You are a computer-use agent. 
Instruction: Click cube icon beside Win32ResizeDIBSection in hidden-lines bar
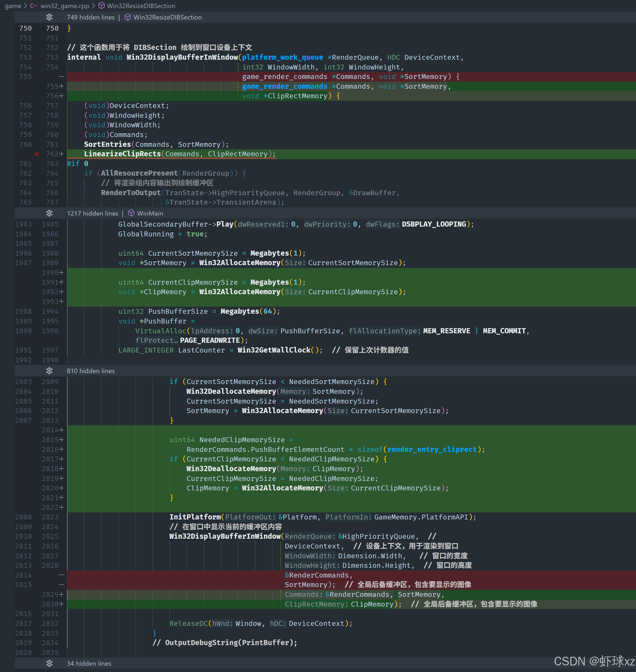(128, 17)
